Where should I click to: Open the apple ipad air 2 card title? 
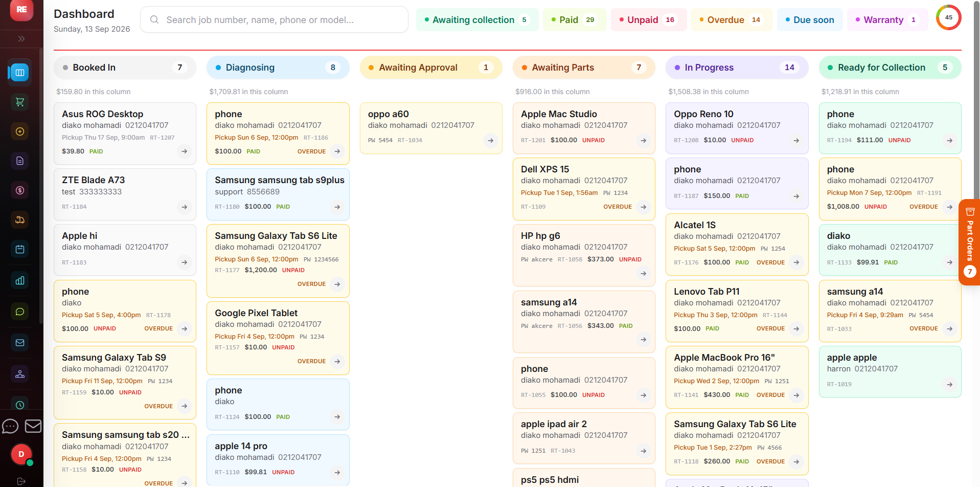(554, 424)
